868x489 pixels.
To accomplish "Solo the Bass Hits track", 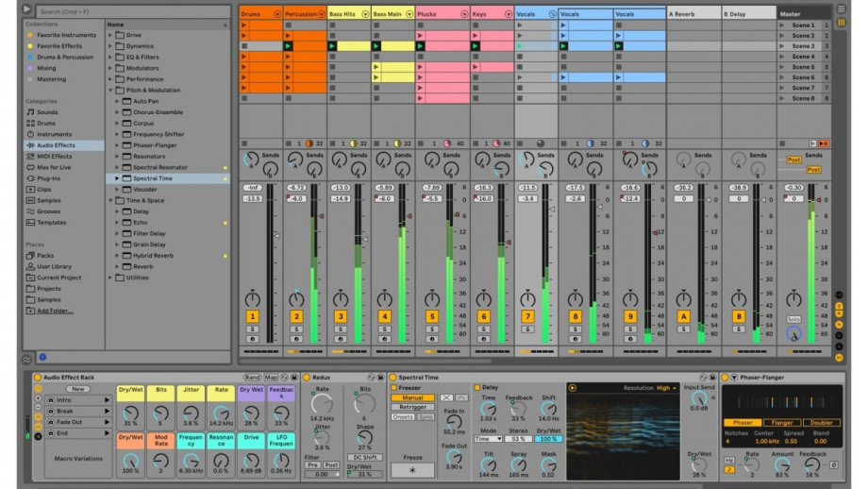I will 341,329.
